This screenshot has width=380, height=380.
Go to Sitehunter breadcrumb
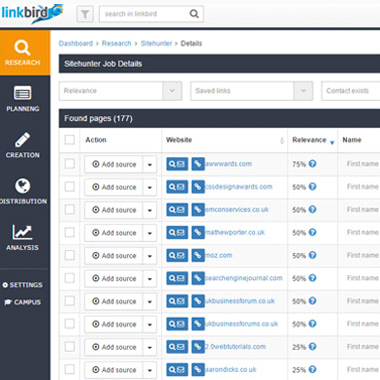click(156, 43)
